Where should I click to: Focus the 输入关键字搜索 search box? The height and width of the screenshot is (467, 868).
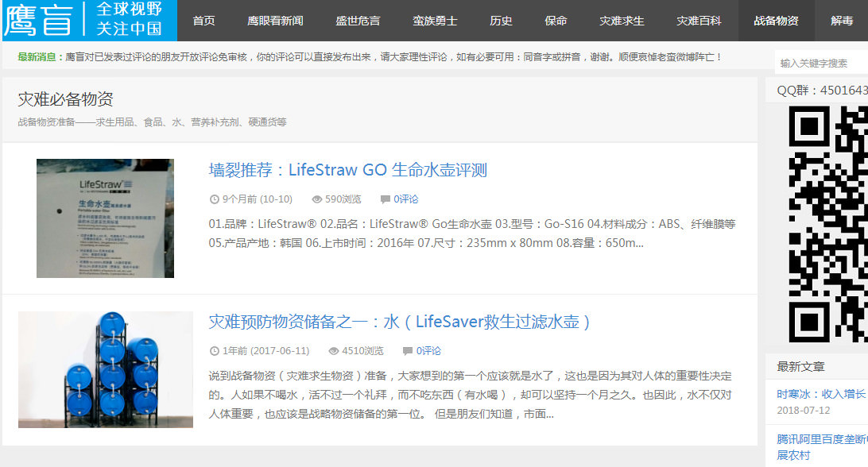click(820, 63)
